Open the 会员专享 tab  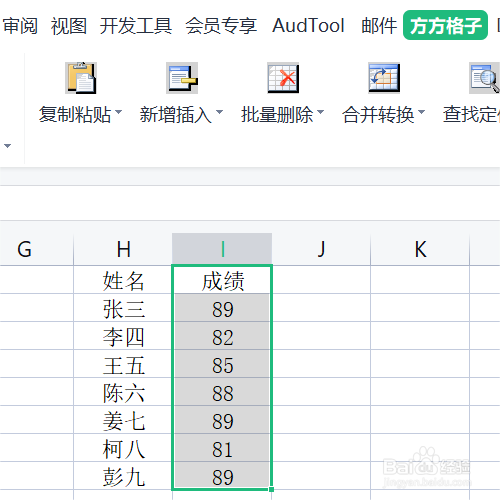point(221,26)
